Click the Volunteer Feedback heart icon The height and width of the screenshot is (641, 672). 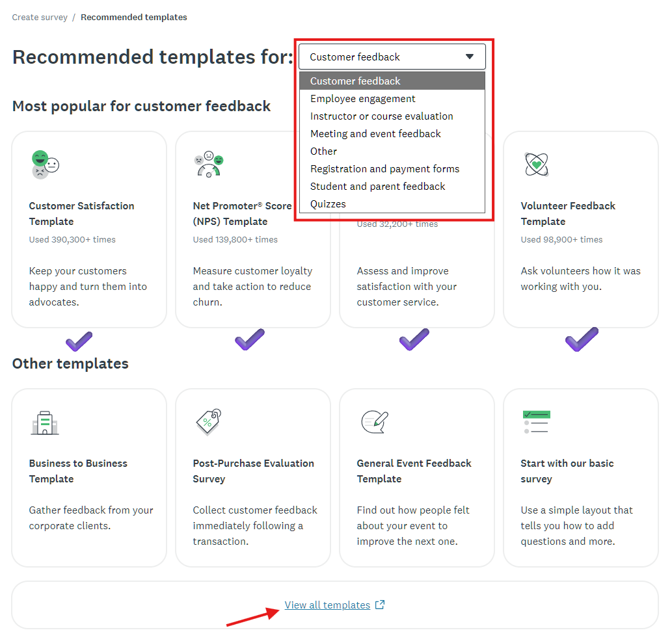pyautogui.click(x=536, y=164)
